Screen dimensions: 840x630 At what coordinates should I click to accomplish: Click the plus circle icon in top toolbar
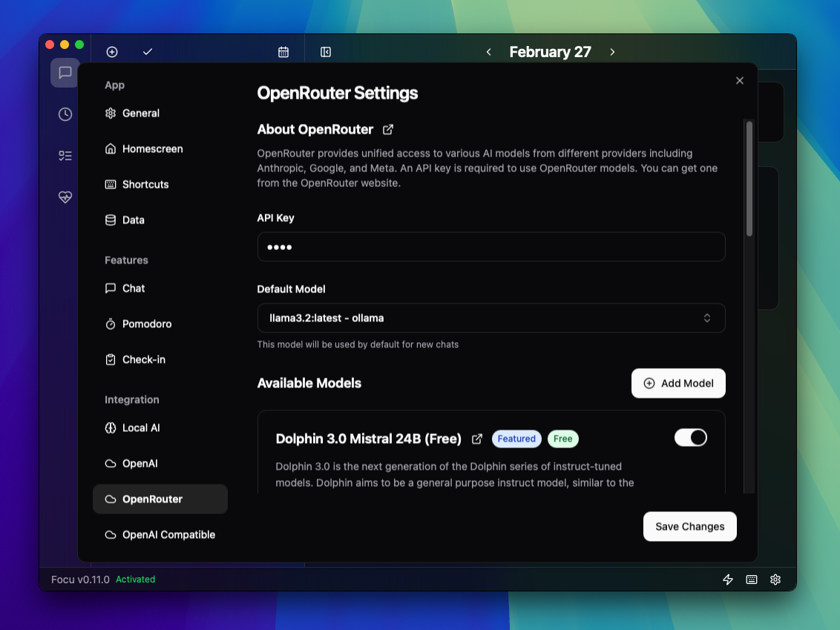pyautogui.click(x=112, y=52)
